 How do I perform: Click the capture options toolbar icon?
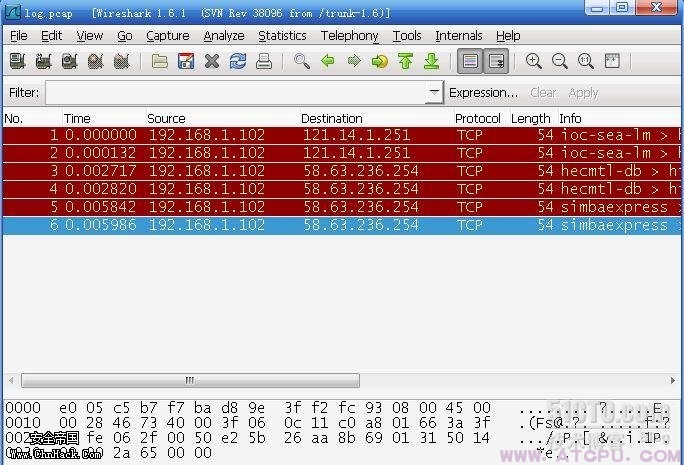point(43,61)
